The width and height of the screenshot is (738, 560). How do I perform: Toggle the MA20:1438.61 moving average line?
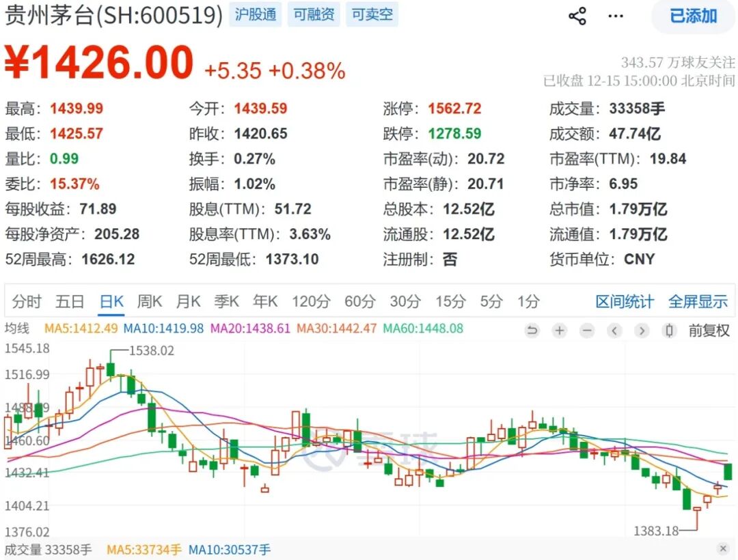coord(250,328)
